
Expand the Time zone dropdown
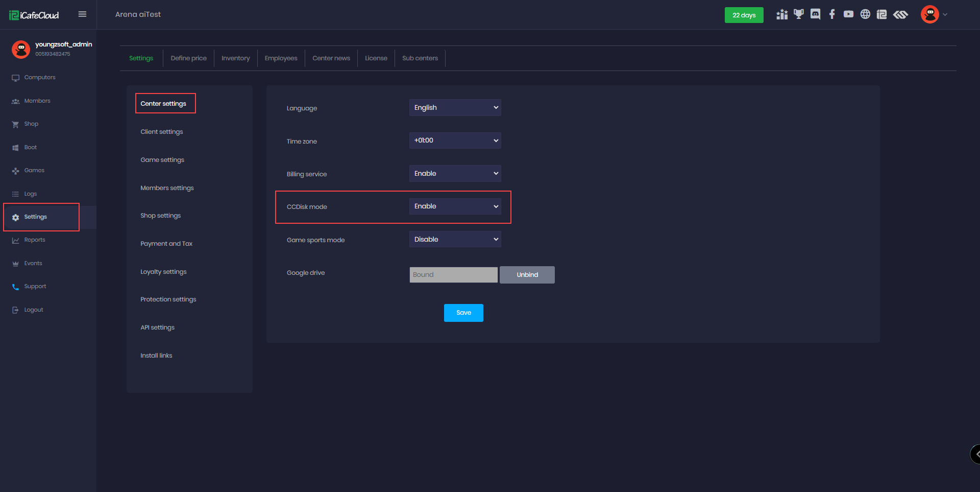455,140
